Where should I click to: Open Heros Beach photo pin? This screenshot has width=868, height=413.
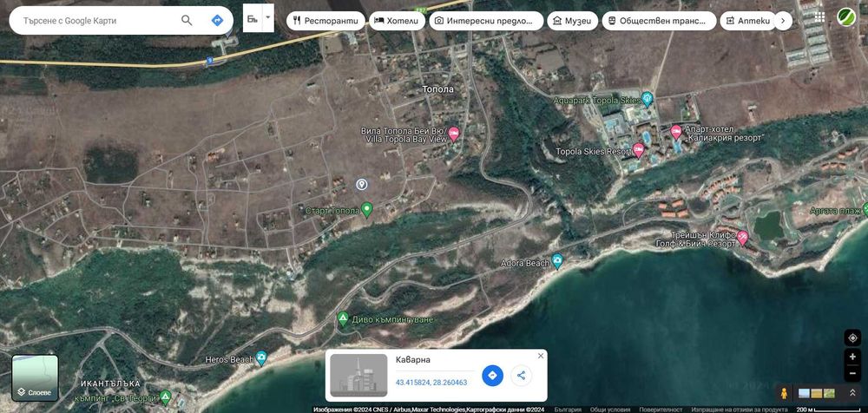[x=260, y=357]
